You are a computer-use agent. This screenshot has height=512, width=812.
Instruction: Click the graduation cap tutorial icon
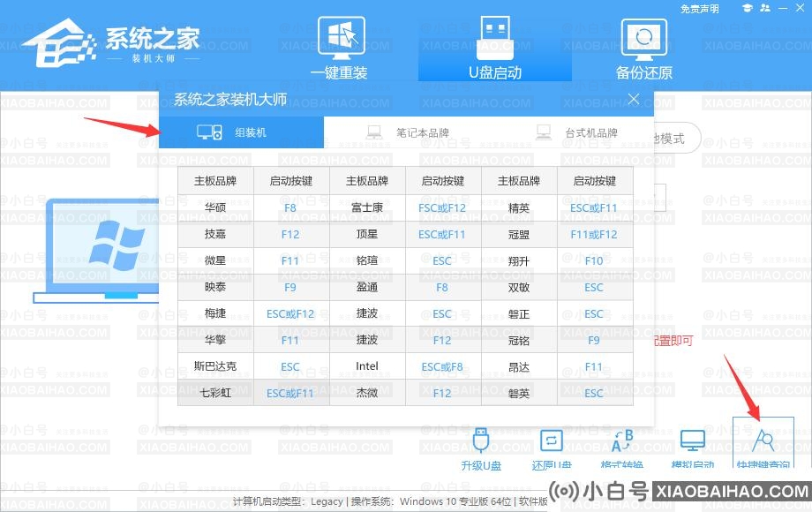click(x=747, y=8)
